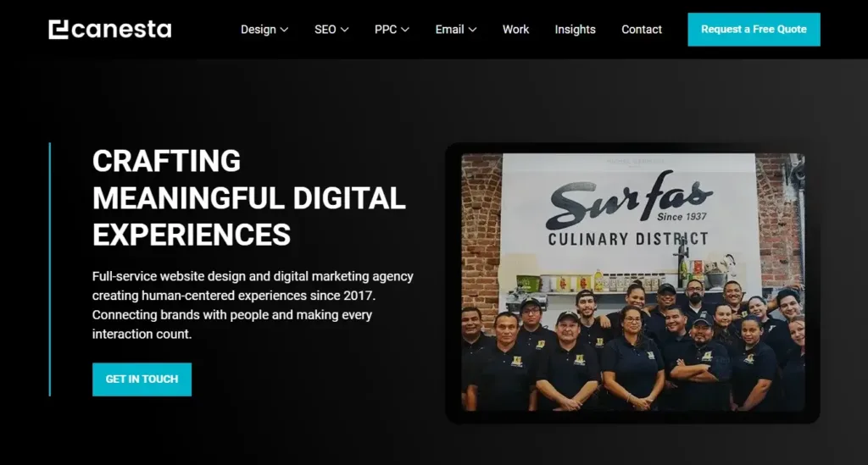Select the heading Crafting Meaningful Digital Experiences
The width and height of the screenshot is (868, 465).
(x=248, y=197)
